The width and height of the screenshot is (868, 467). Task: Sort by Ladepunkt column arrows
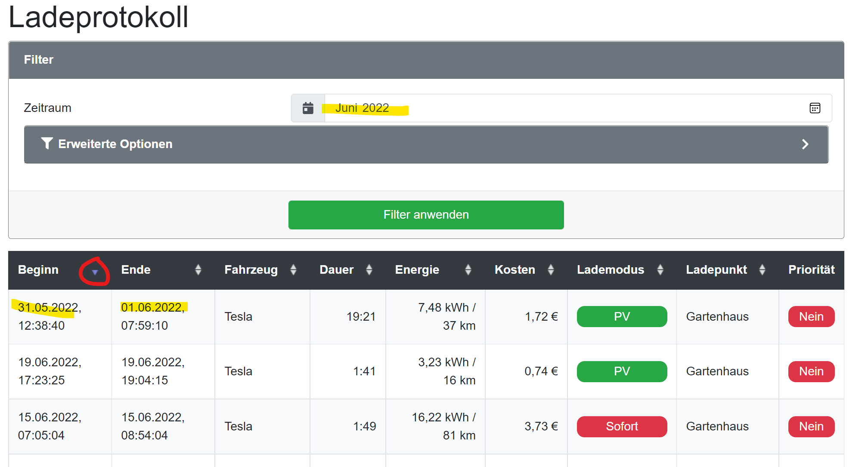coord(762,270)
